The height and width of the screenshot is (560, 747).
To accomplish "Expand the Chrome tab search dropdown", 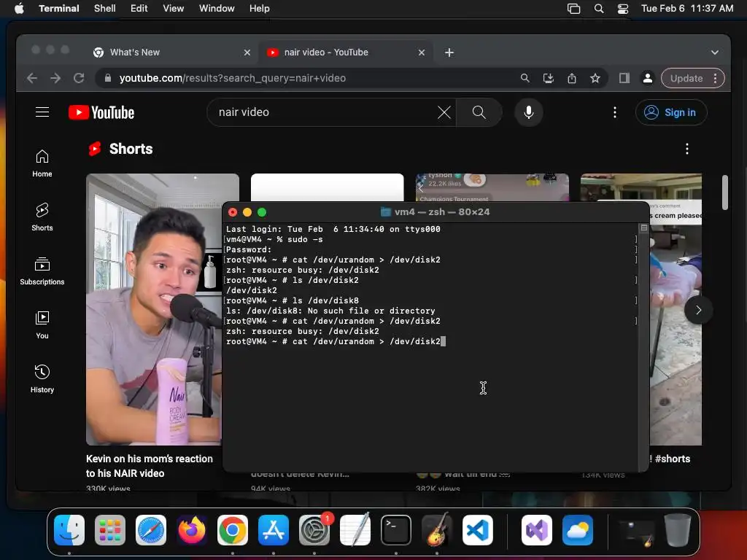I will coord(715,52).
